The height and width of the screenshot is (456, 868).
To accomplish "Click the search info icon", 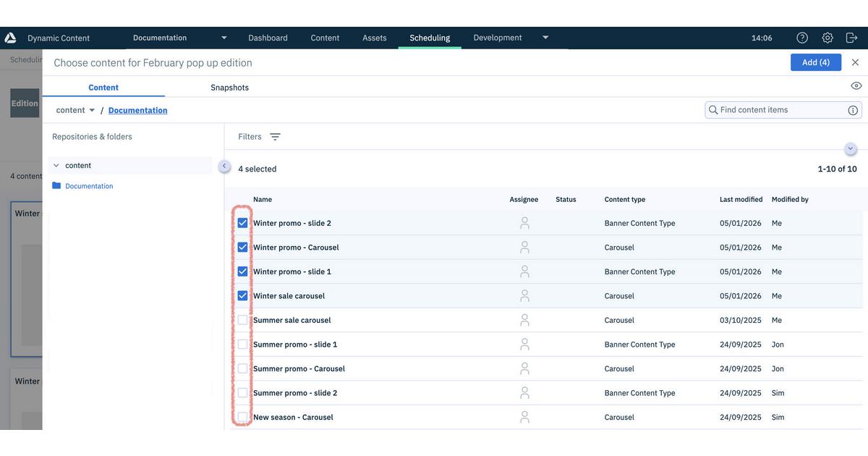I will (x=853, y=110).
